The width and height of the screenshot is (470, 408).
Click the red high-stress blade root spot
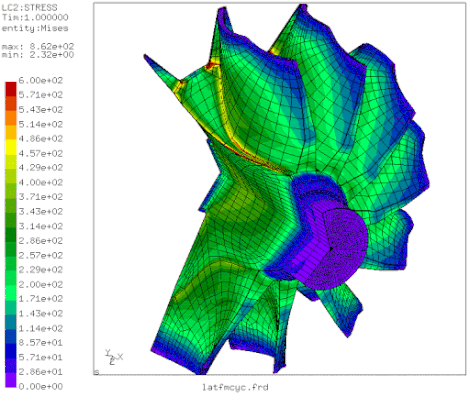point(210,65)
